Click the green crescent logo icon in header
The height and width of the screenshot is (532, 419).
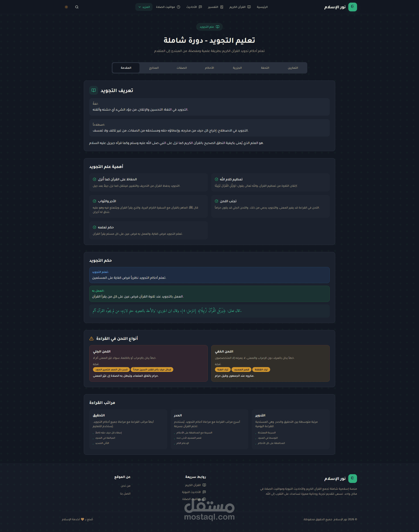coord(352,7)
